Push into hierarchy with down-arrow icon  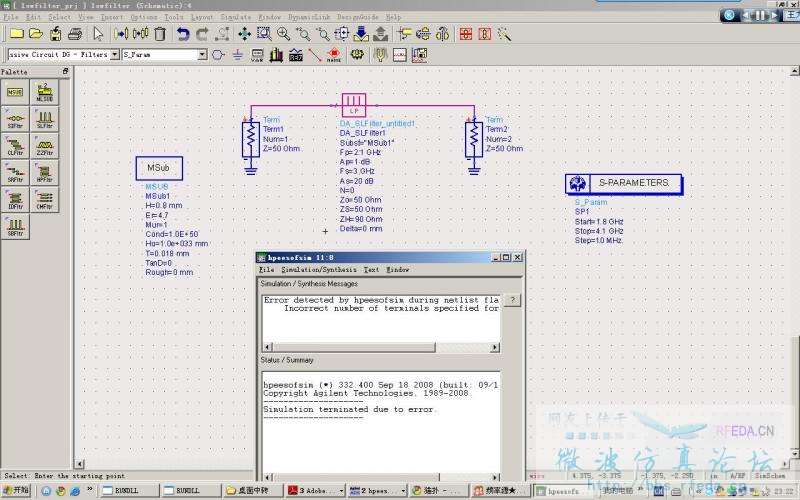click(361, 34)
